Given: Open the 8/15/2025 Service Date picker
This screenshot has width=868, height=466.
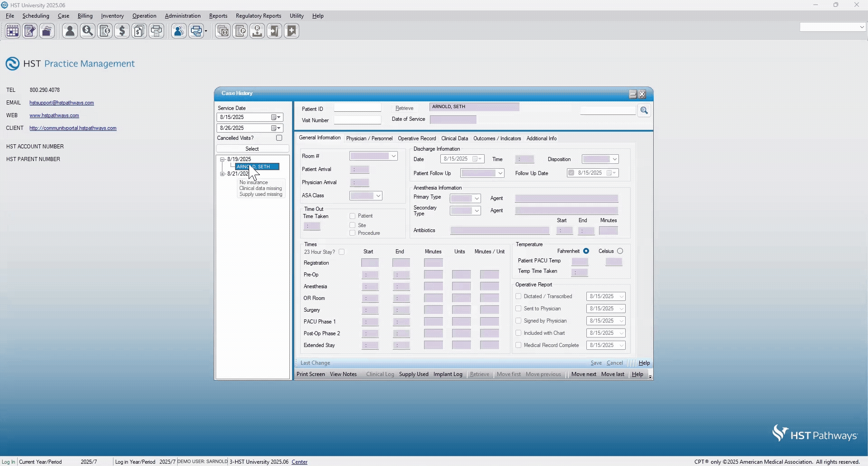Looking at the screenshot, I should (276, 117).
